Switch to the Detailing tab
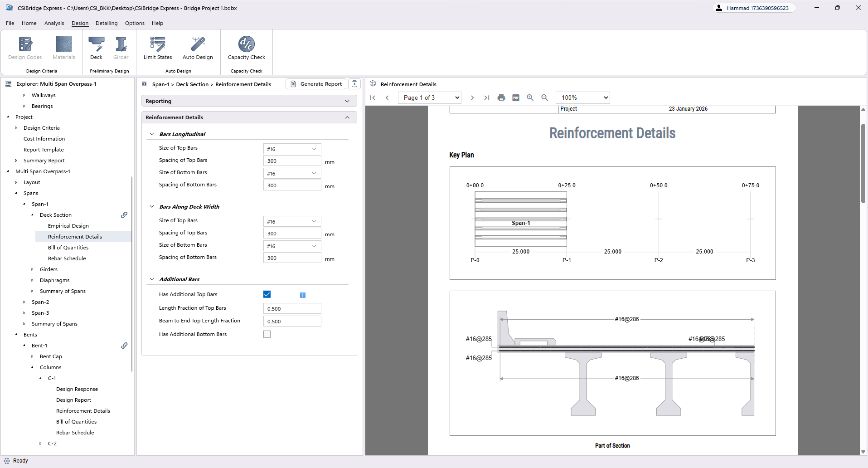The height and width of the screenshot is (468, 868). (x=107, y=23)
